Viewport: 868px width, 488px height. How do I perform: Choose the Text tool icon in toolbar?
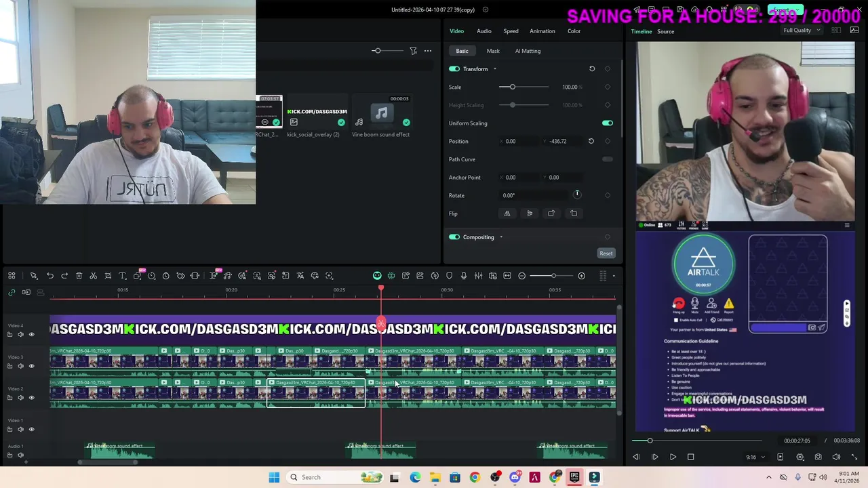pyautogui.click(x=123, y=276)
